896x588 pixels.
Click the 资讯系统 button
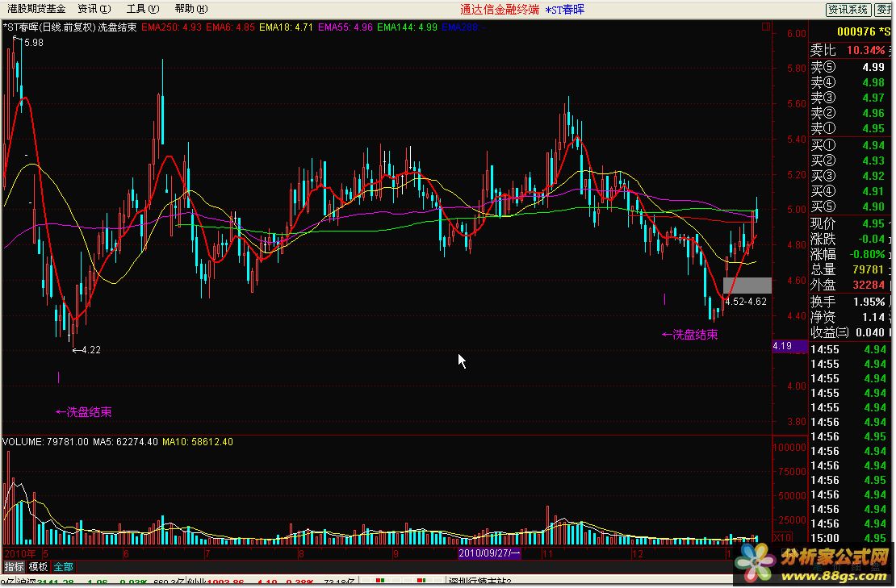[x=848, y=10]
